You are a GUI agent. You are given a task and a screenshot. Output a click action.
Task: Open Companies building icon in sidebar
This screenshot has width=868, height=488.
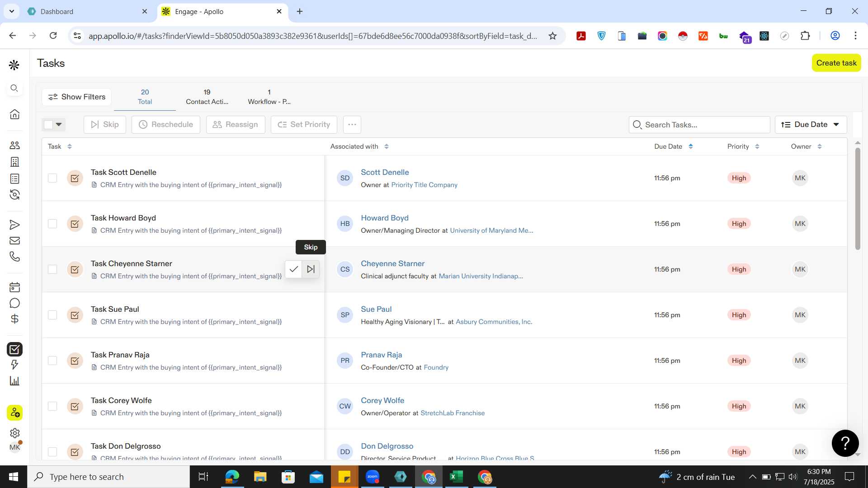coord(14,162)
